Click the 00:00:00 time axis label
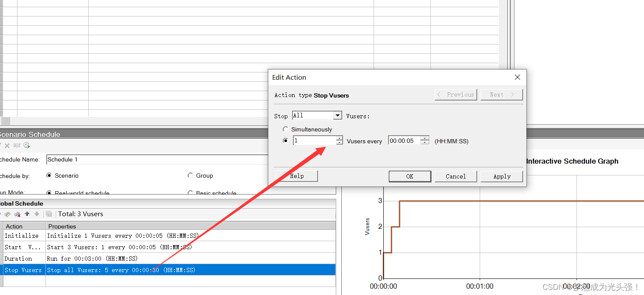 (x=383, y=286)
